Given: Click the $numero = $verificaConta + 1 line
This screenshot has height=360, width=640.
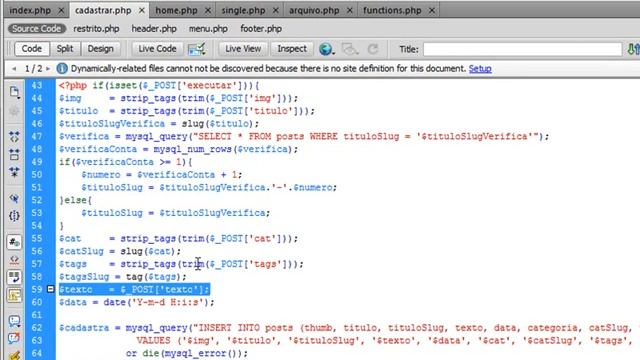Looking at the screenshot, I should [x=162, y=175].
